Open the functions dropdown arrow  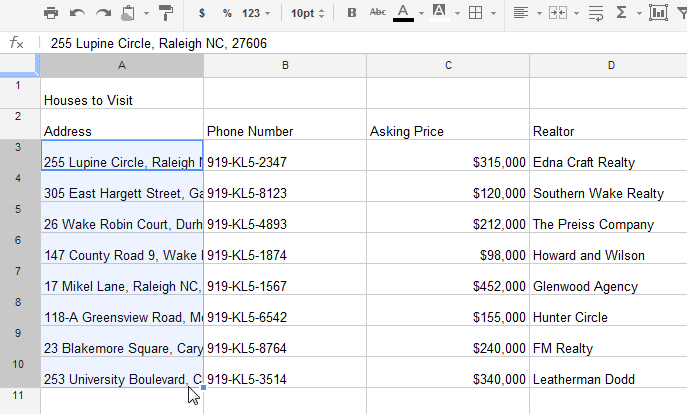click(x=639, y=14)
